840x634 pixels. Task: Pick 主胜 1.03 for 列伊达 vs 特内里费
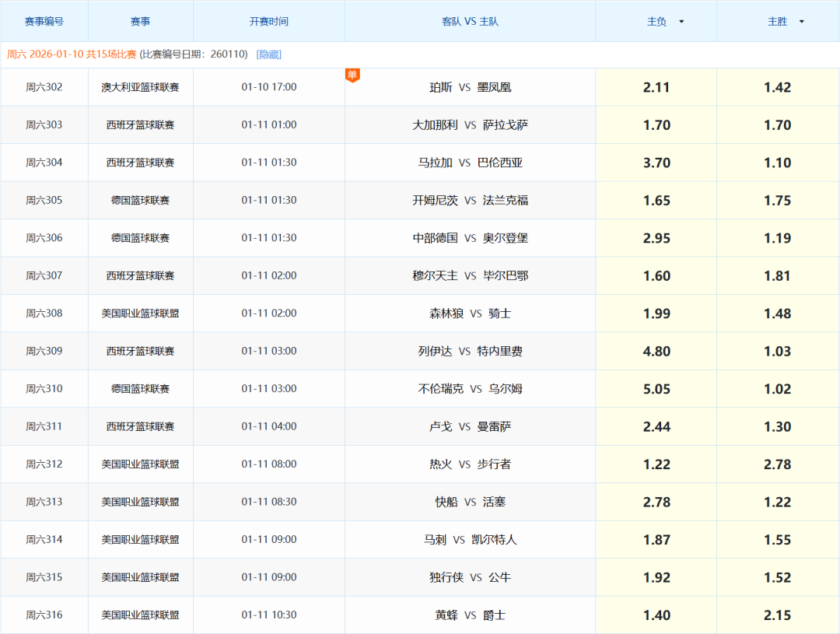(777, 351)
